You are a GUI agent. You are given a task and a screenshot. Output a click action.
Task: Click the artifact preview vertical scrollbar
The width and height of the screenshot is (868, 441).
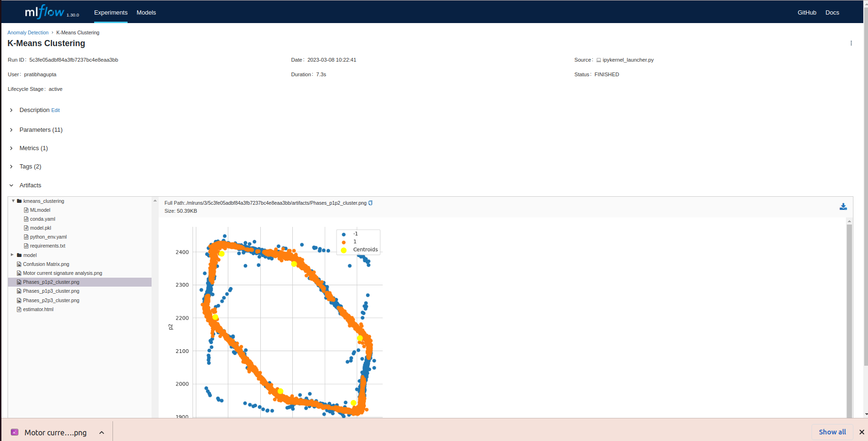pyautogui.click(x=849, y=320)
